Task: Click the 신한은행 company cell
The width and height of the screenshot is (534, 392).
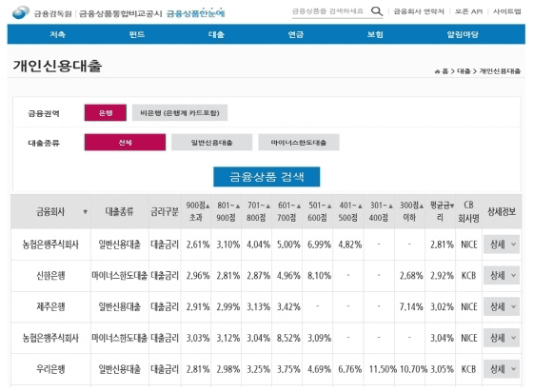Action: pyautogui.click(x=50, y=275)
